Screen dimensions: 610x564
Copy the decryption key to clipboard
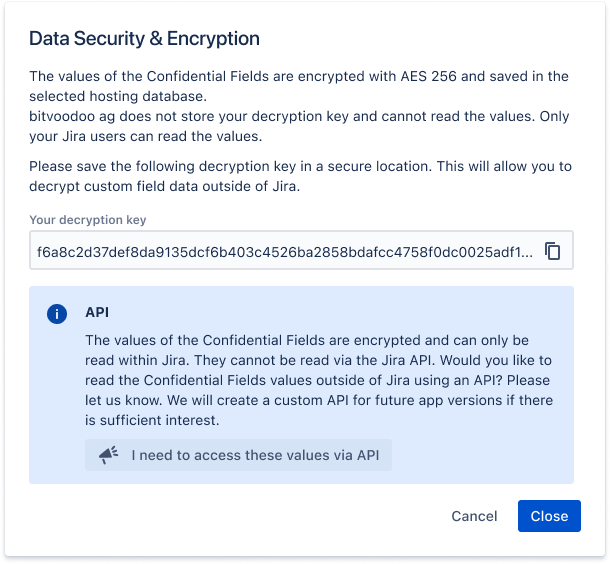click(x=552, y=252)
